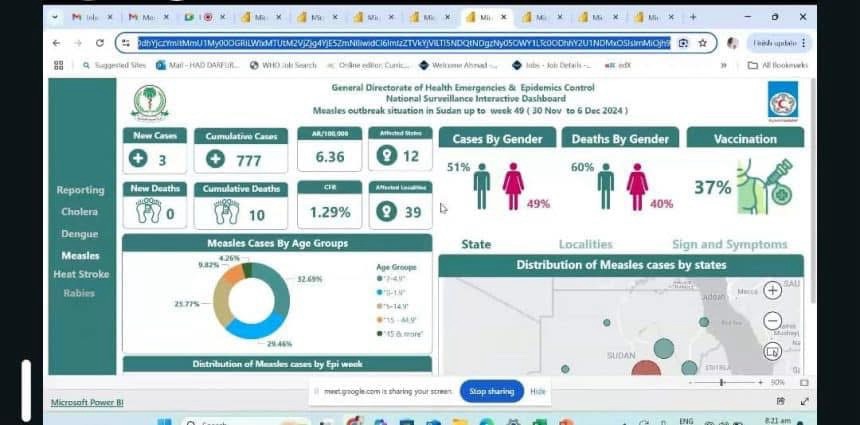Image resolution: width=860 pixels, height=425 pixels.
Task: Open the Microsoft Power BI link
Action: pyautogui.click(x=87, y=402)
